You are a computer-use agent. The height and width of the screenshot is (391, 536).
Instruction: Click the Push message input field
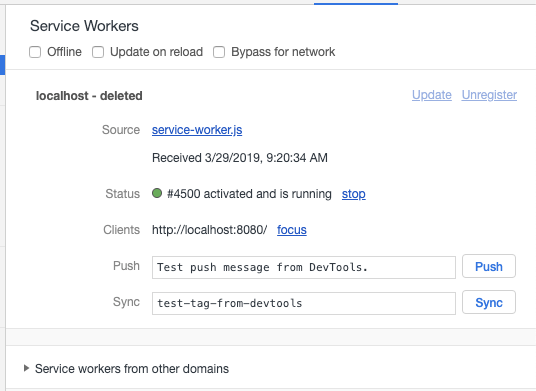point(304,267)
